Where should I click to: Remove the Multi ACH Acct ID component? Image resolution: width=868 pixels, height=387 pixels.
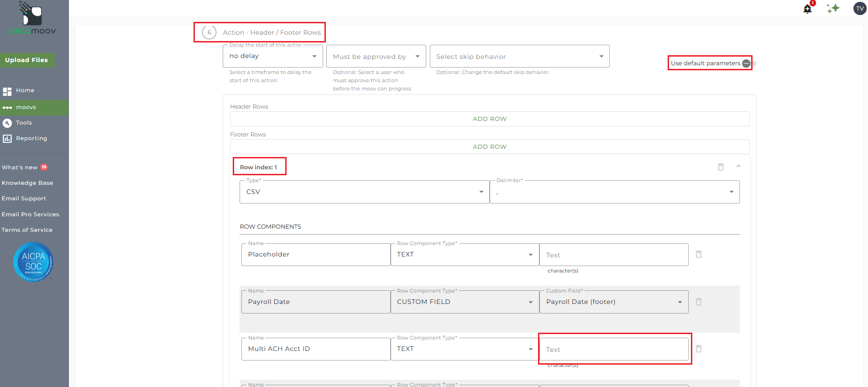click(698, 349)
